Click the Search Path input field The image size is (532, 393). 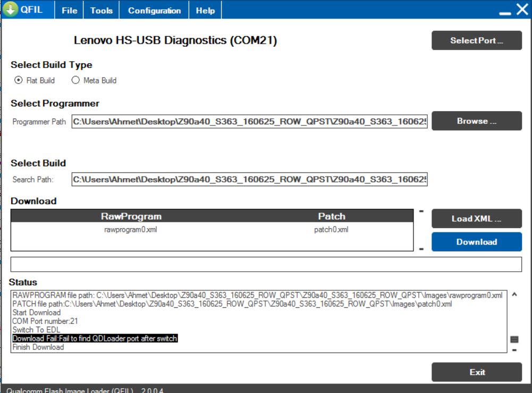tap(249, 179)
